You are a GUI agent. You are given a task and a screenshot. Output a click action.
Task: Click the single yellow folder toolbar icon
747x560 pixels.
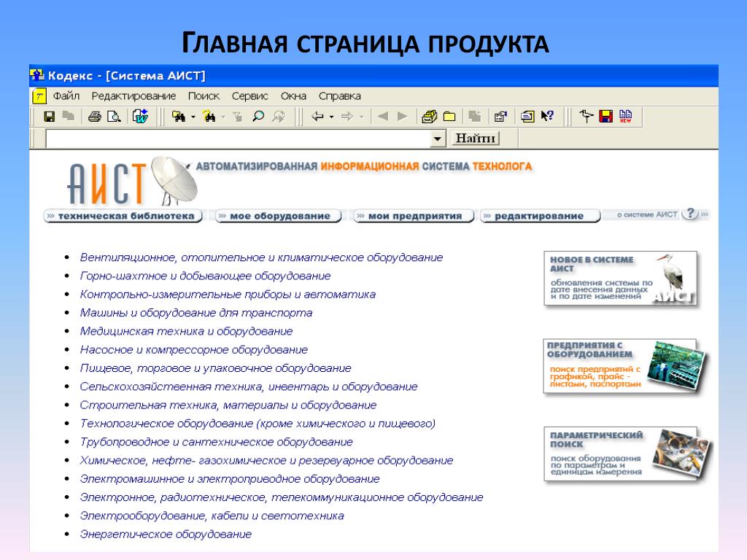pos(449,117)
